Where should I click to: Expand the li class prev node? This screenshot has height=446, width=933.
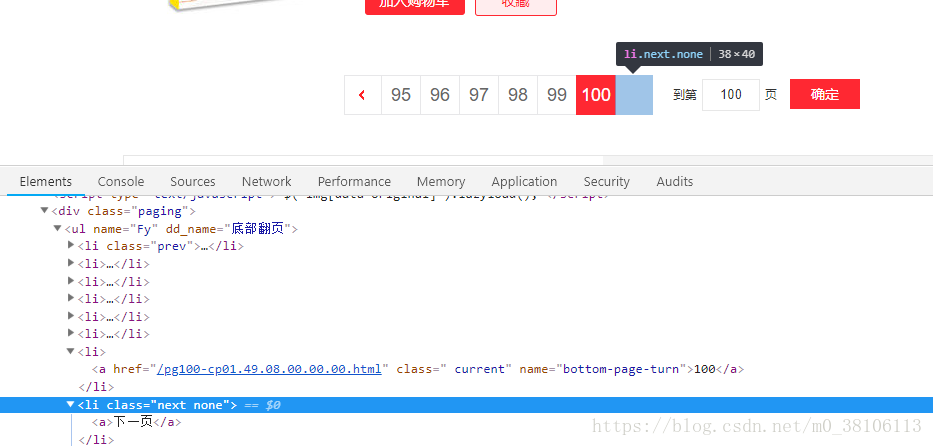point(71,246)
